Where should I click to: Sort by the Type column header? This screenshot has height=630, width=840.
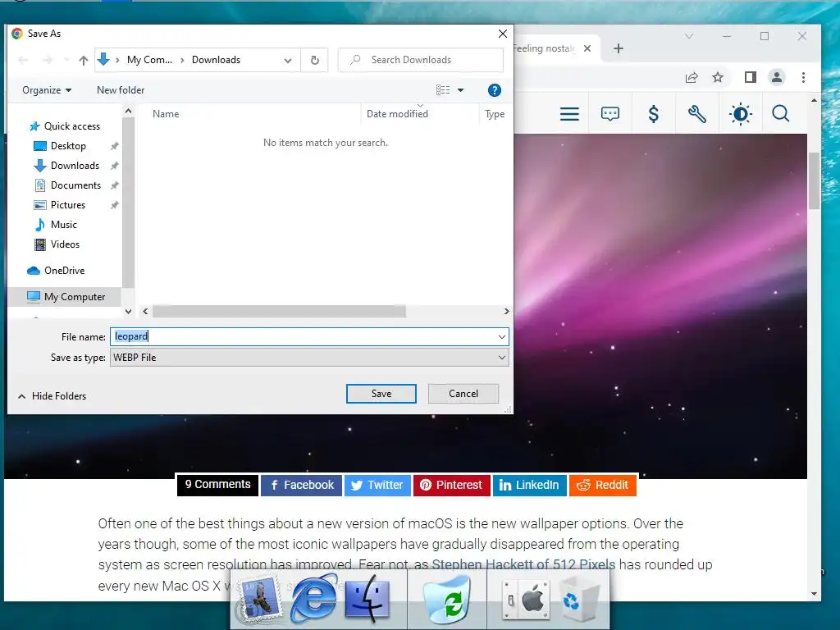[x=495, y=113]
